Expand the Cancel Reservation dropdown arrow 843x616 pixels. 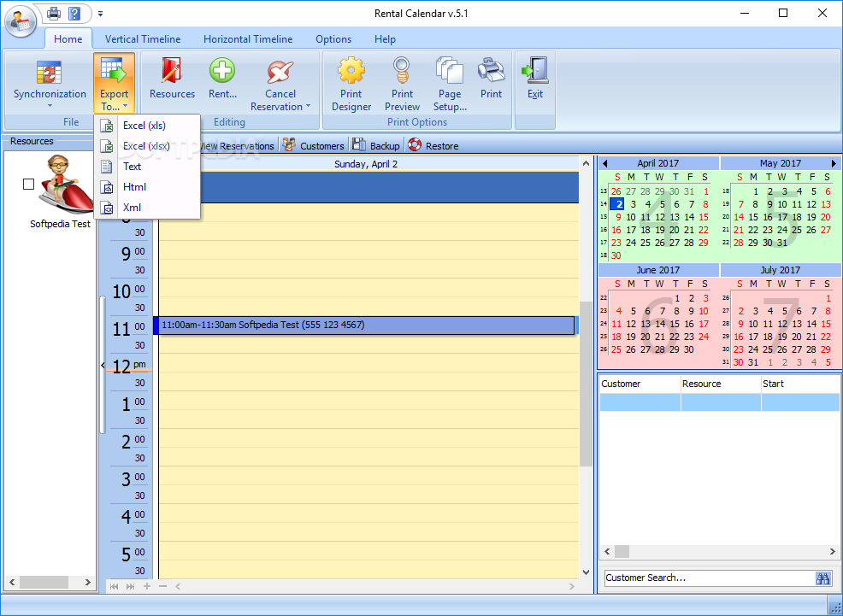click(x=308, y=106)
